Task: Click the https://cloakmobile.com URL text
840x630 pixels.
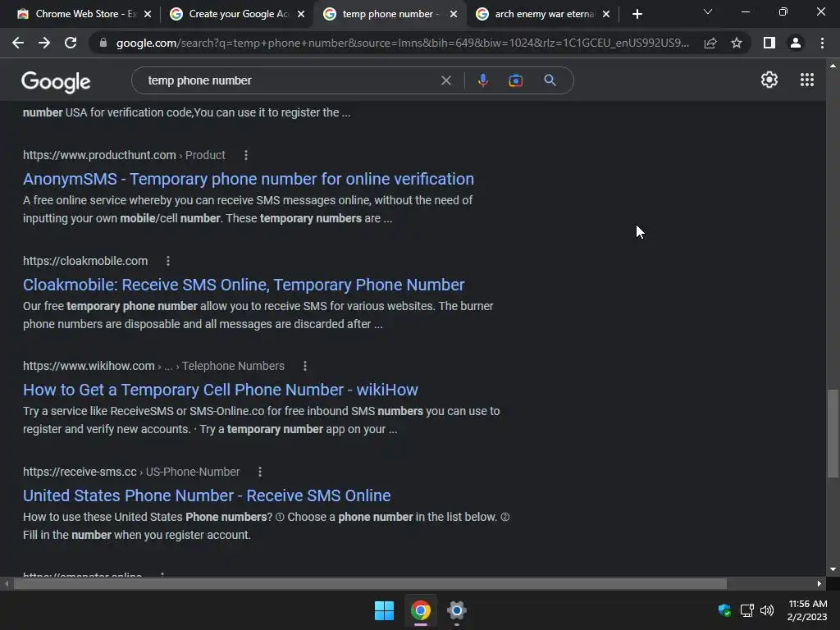Action: pyautogui.click(x=85, y=261)
